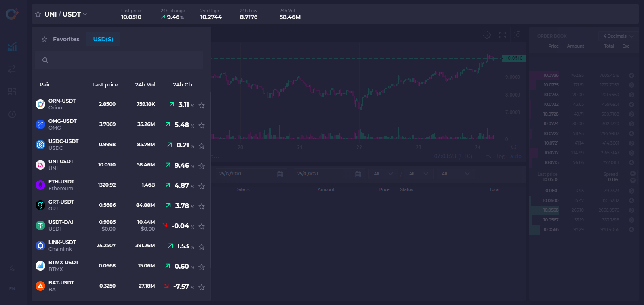Image resolution: width=644 pixels, height=305 pixels.
Task: Click the GRT coin icon
Action: 40,205
